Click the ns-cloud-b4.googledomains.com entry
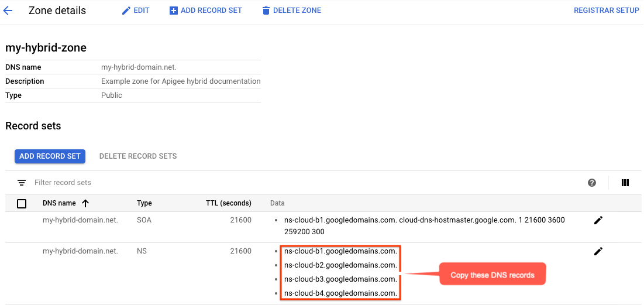Viewport: 644px width, 308px height. [340, 293]
